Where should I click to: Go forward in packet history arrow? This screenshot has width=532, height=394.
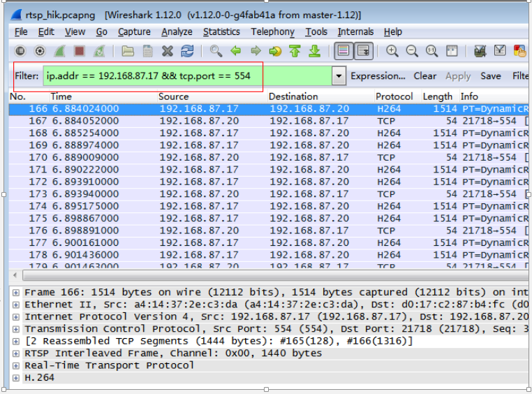pyautogui.click(x=256, y=51)
